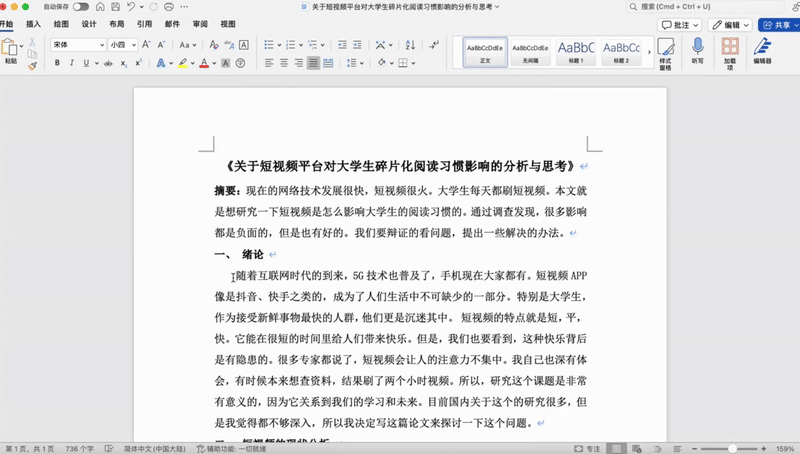This screenshot has width=800, height=454.
Task: Open the Insert tab
Action: click(x=33, y=24)
